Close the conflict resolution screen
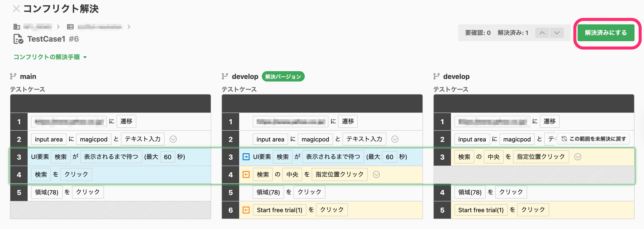The image size is (644, 229). [16, 9]
